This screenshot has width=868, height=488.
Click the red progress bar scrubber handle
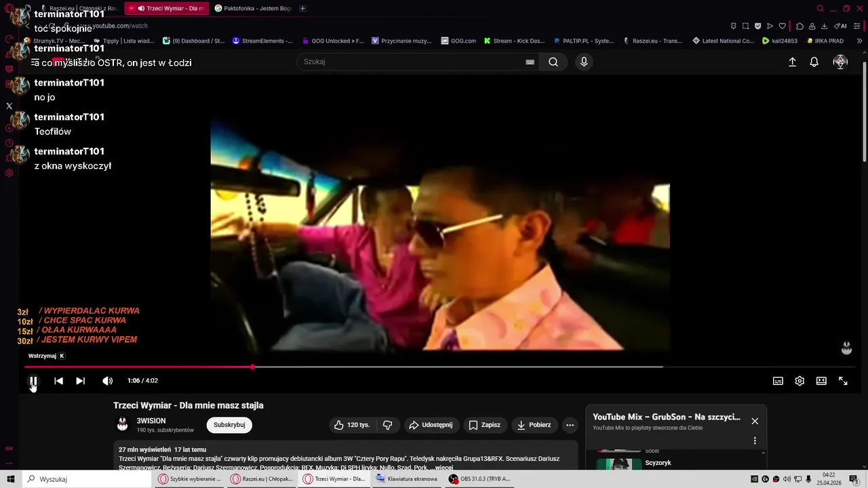click(252, 367)
